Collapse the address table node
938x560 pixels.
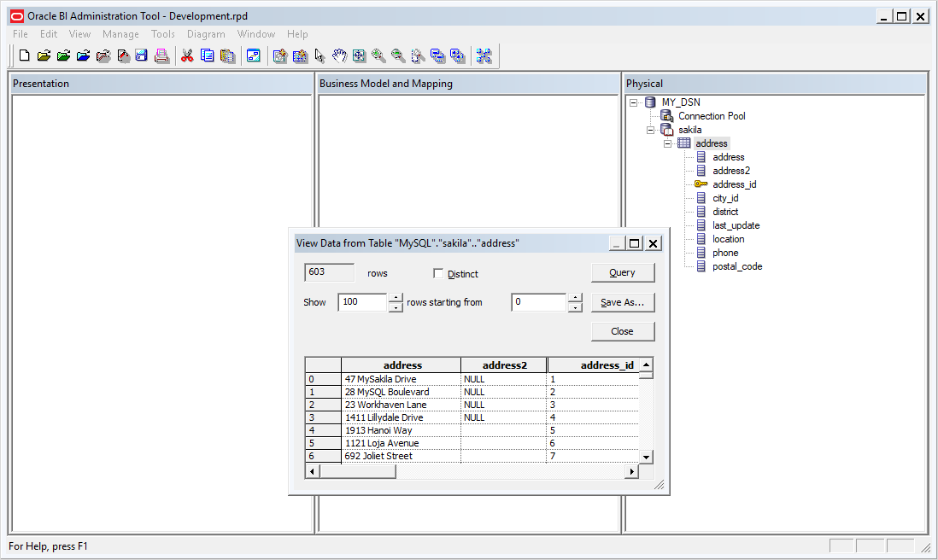[x=667, y=143]
